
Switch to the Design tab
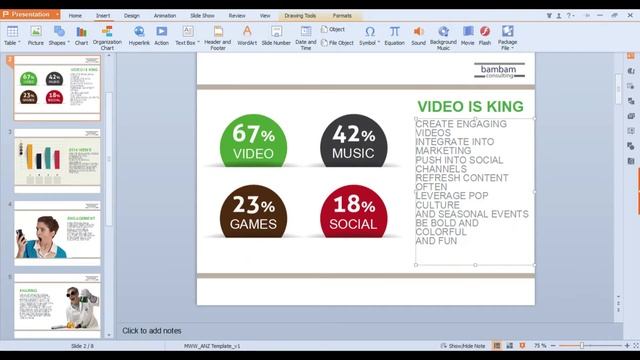coord(131,16)
